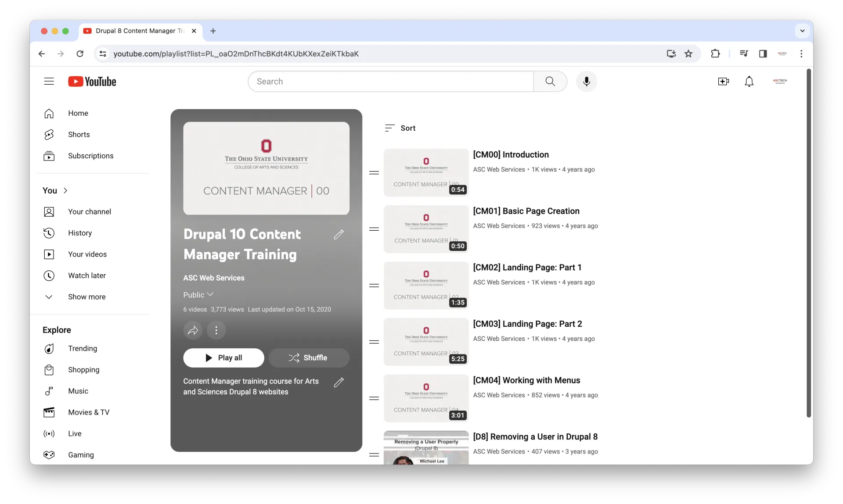Open [CM04] Working with Menus title
This screenshot has height=504, width=843.
[526, 380]
